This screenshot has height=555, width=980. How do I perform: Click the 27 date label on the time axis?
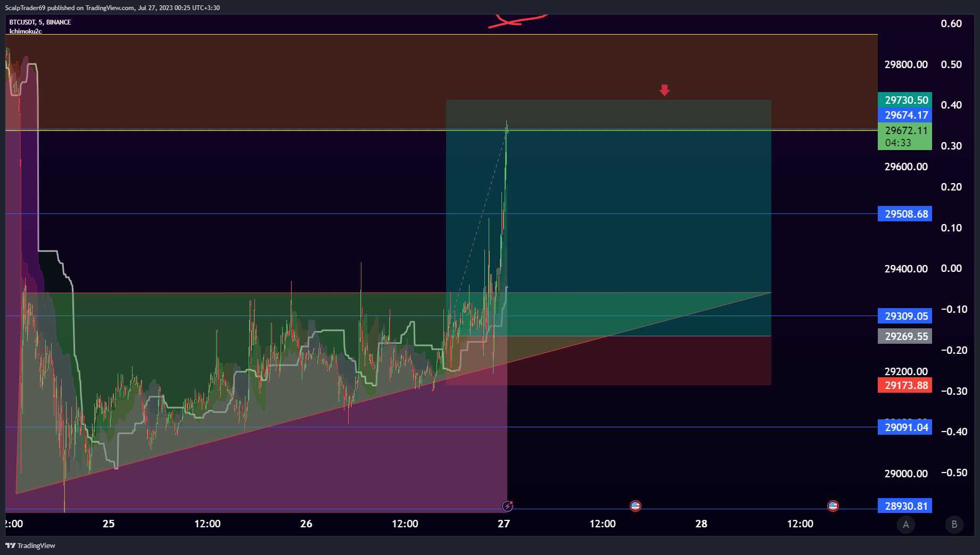coord(504,524)
